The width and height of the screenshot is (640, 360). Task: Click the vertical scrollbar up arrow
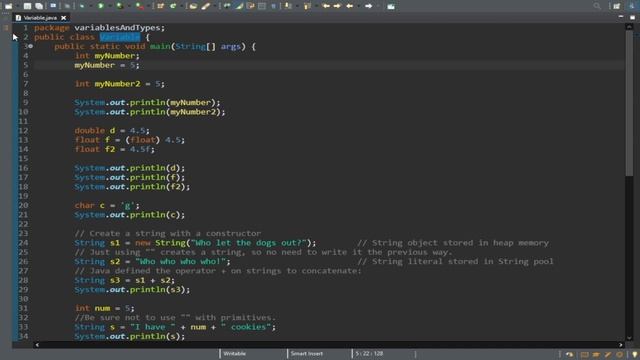(629, 26)
